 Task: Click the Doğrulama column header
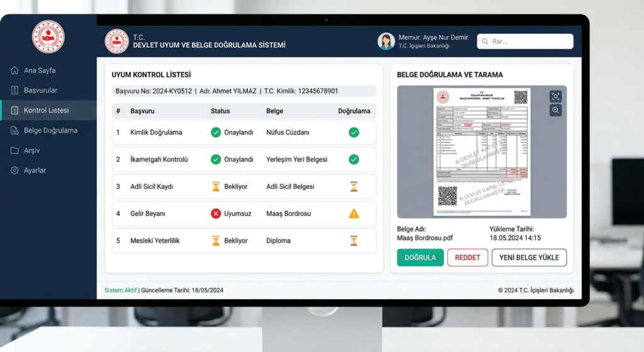click(x=354, y=111)
